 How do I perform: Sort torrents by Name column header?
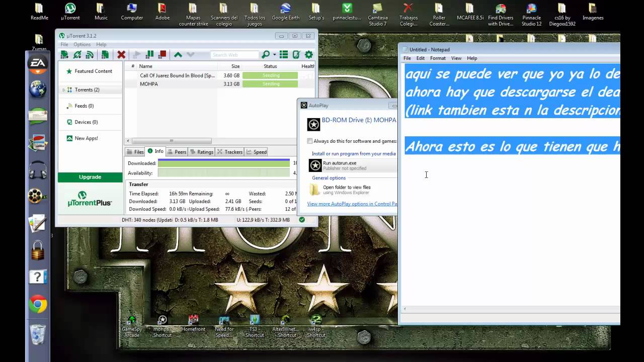177,66
